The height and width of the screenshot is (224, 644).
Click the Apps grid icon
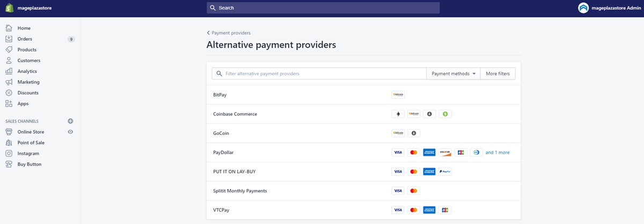point(9,103)
